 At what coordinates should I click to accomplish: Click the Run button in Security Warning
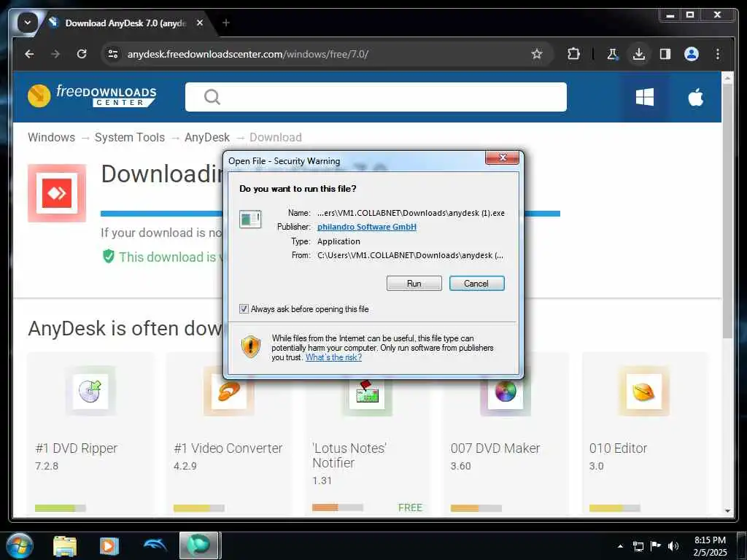click(x=414, y=284)
